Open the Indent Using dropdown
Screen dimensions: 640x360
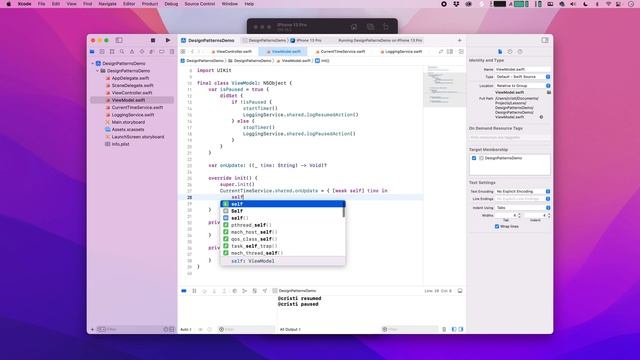click(x=523, y=208)
